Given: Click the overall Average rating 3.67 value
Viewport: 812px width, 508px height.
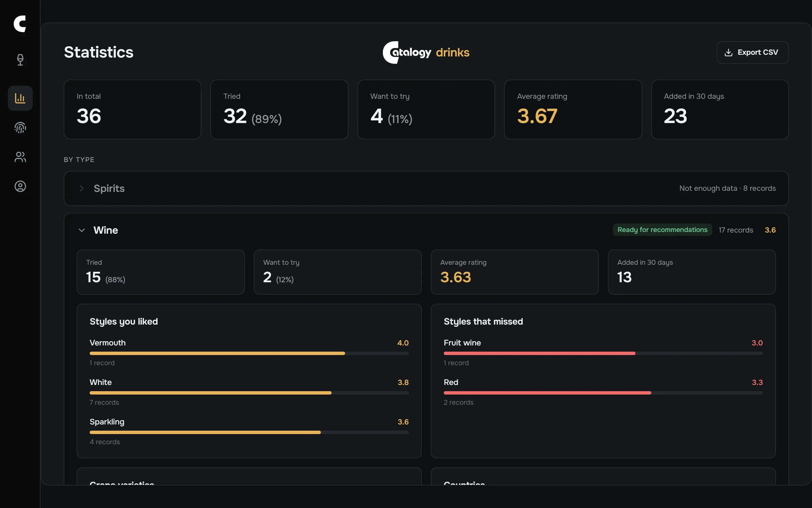Looking at the screenshot, I should click(537, 116).
